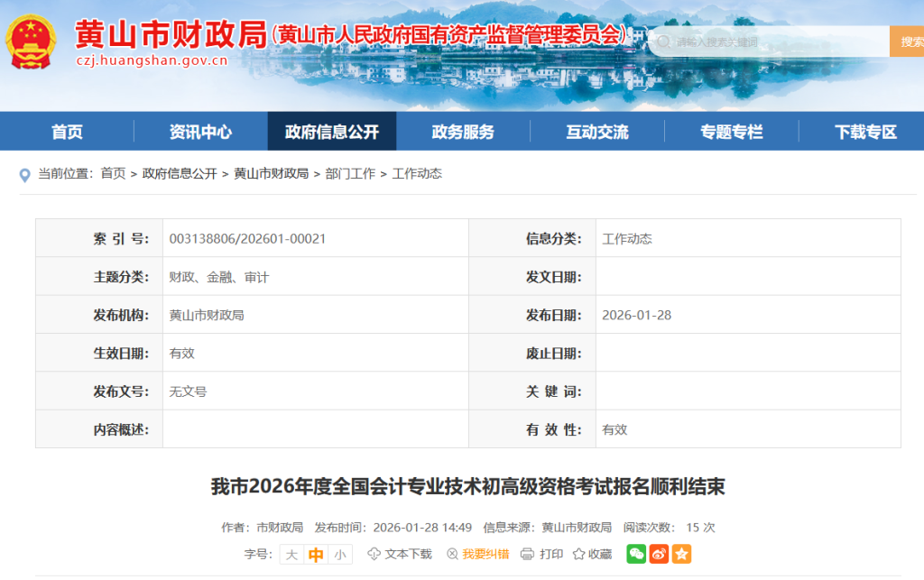Open the 首页 navigation tab
This screenshot has height=580, width=924.
[x=67, y=132]
